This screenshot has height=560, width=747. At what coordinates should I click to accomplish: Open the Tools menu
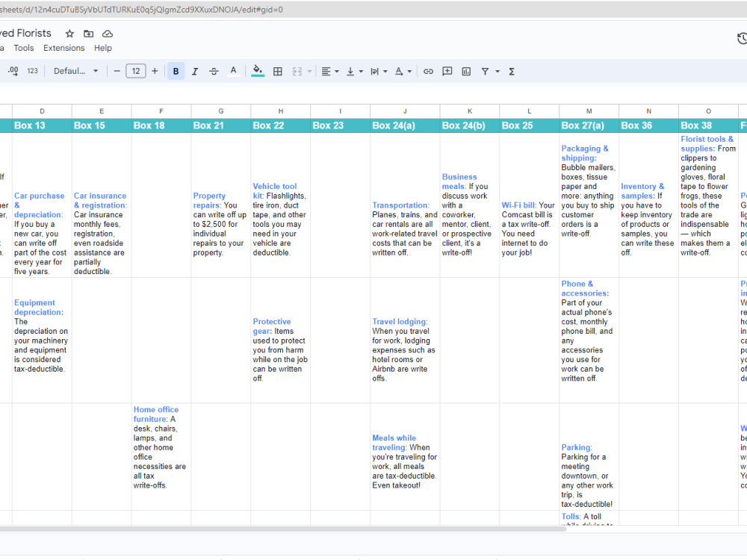(24, 48)
